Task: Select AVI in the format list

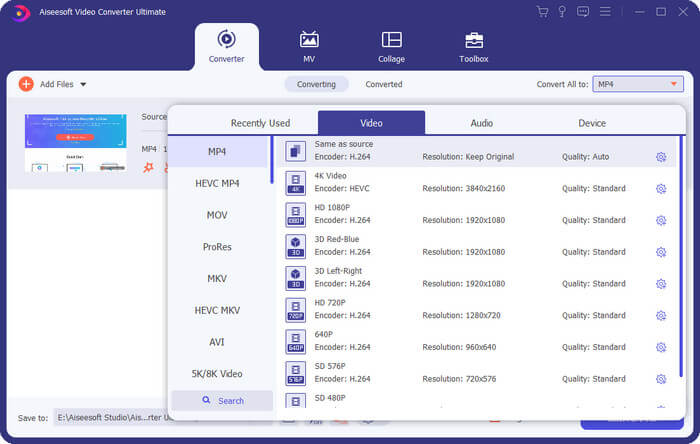Action: point(217,342)
